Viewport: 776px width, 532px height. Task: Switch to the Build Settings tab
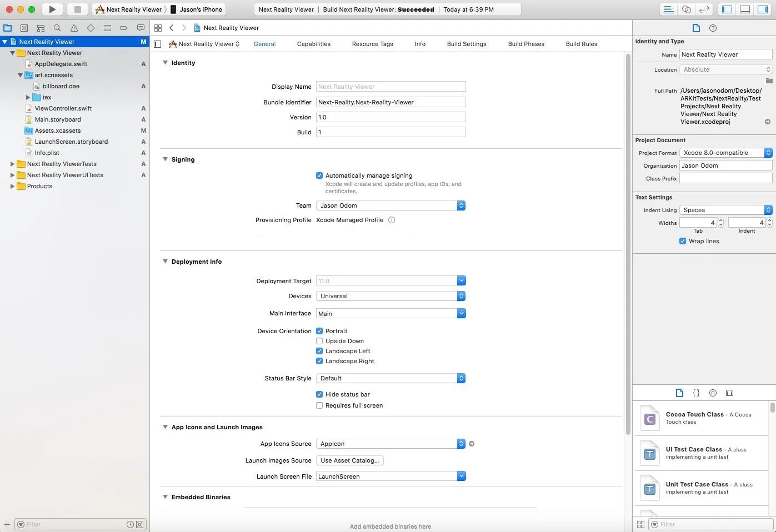click(467, 44)
